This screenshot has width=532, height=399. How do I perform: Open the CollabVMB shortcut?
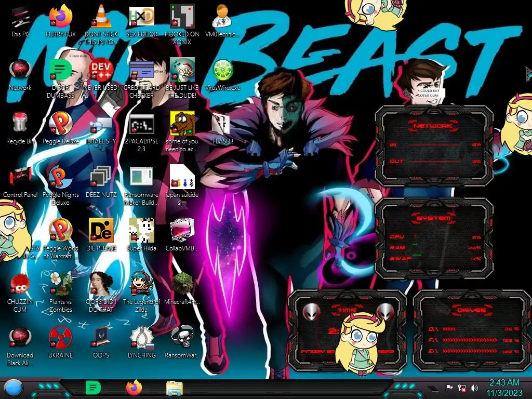pos(182,235)
